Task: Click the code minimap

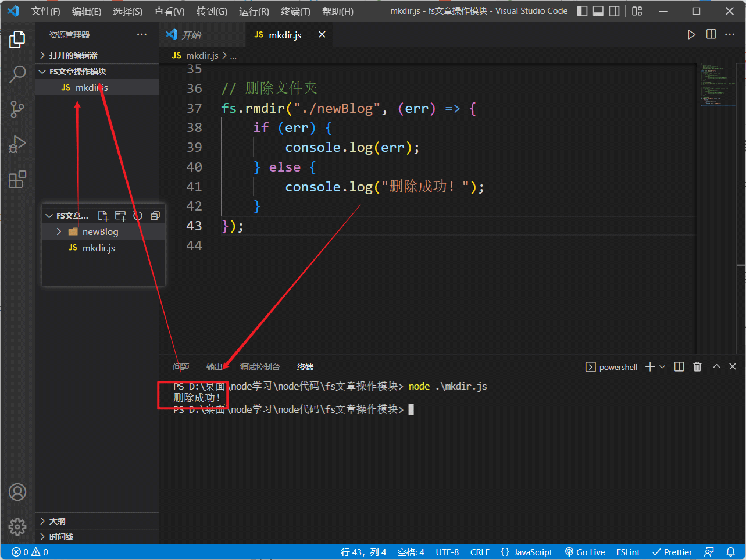Action: click(719, 85)
